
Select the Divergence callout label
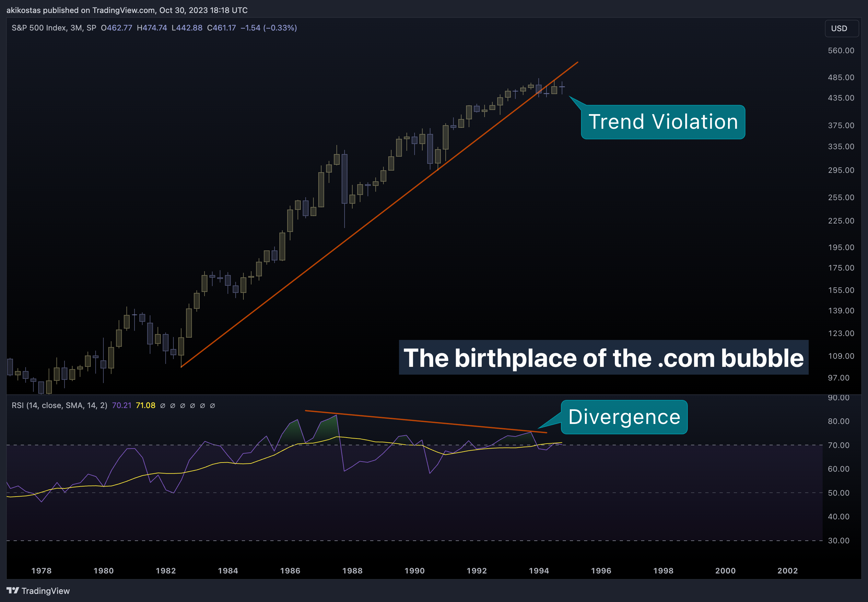coord(624,417)
